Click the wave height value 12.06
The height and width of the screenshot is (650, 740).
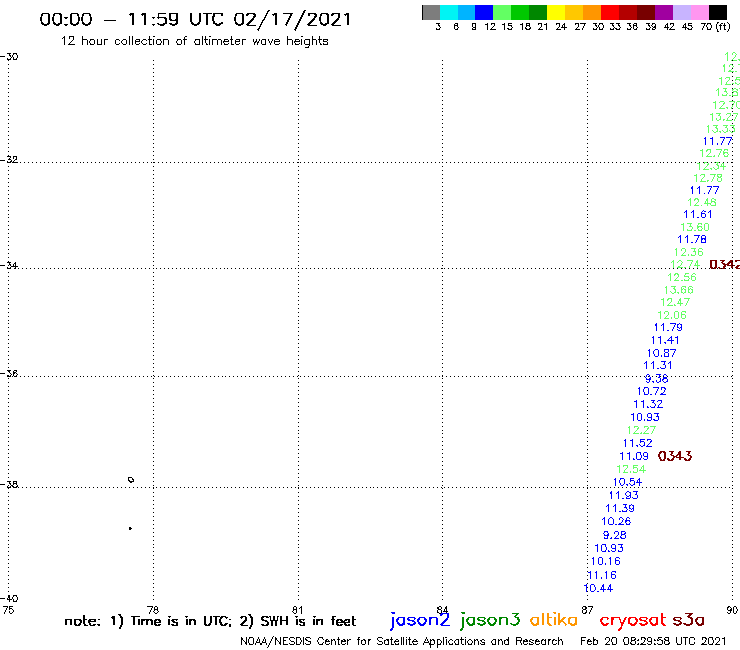[x=672, y=315]
